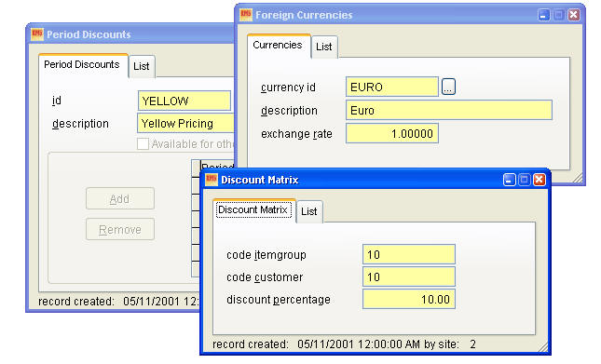This screenshot has height=364, width=601.
Task: Click the Period Discounts id field YELLOW
Action: [x=184, y=101]
